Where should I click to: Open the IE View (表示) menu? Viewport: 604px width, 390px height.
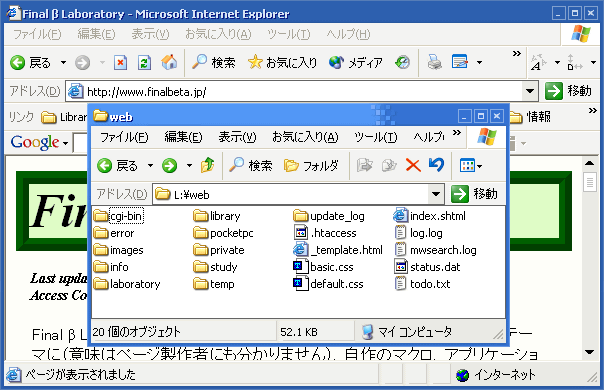[x=150, y=34]
